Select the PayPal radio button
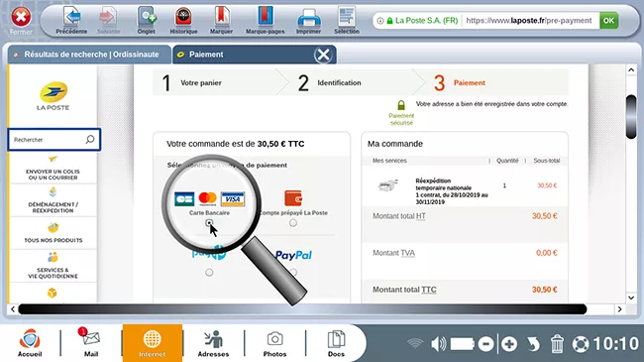This screenshot has height=362, width=644. [293, 272]
